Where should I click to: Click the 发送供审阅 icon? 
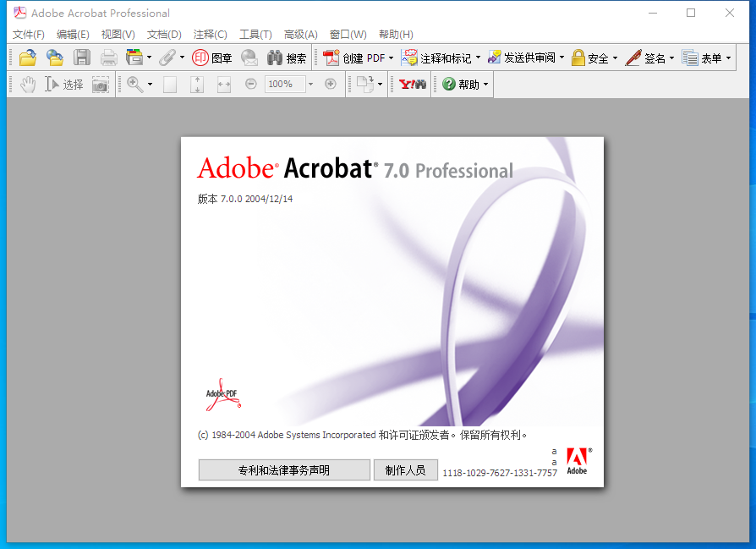coord(494,58)
